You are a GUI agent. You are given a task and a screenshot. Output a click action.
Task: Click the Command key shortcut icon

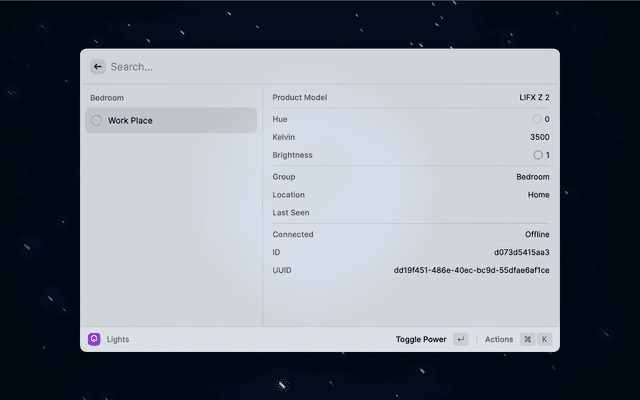527,339
